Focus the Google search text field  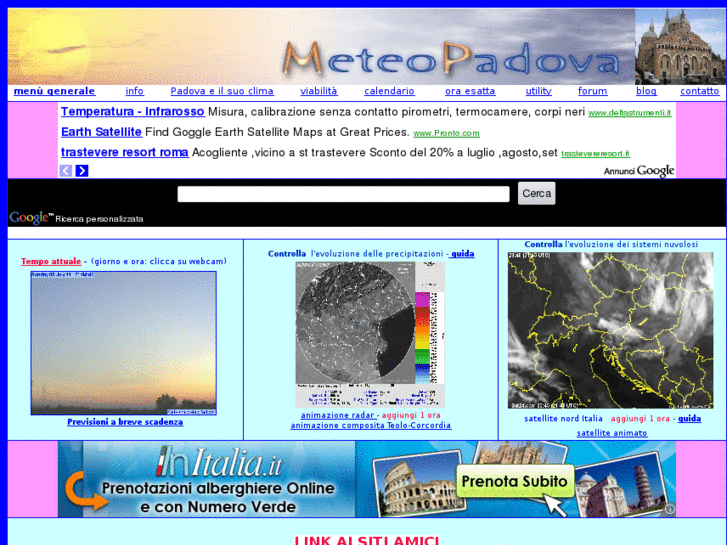[343, 194]
